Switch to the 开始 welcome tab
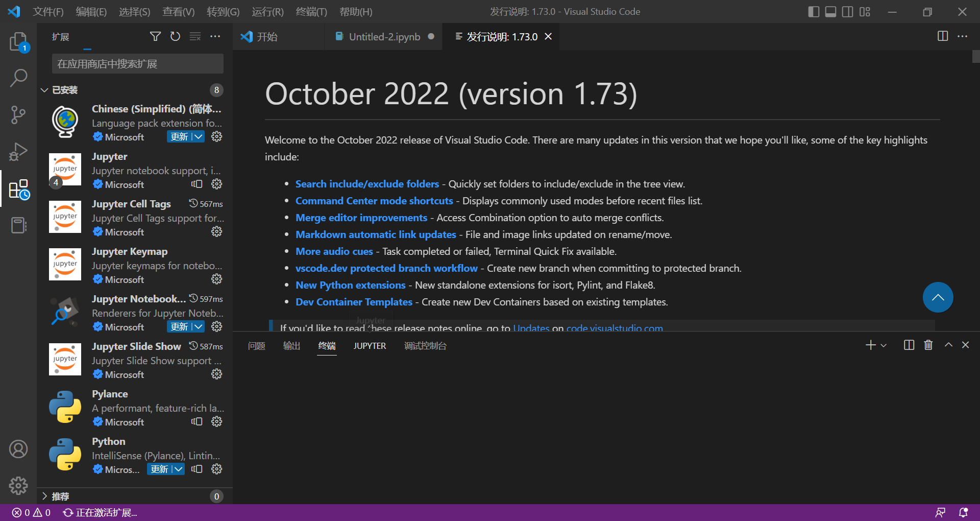 279,37
